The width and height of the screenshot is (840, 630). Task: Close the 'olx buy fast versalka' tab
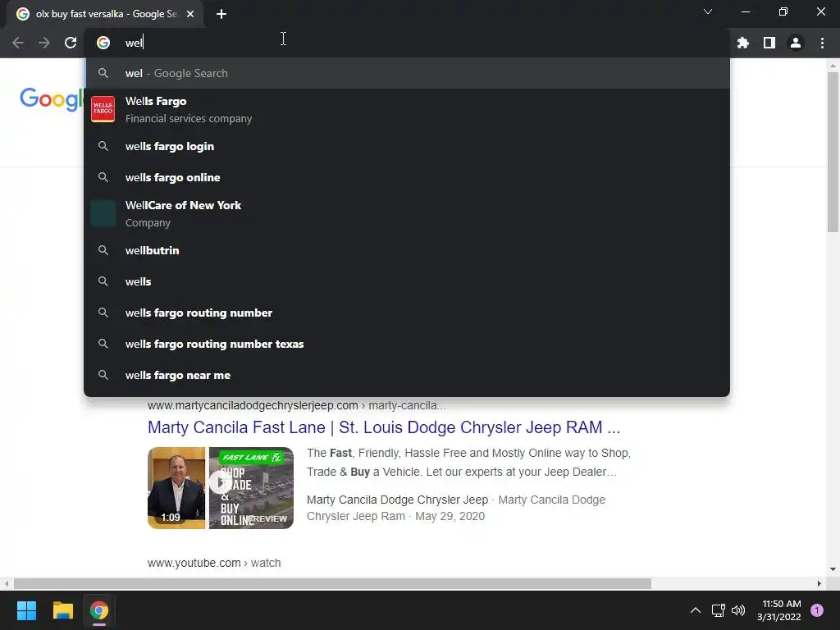[x=190, y=14]
